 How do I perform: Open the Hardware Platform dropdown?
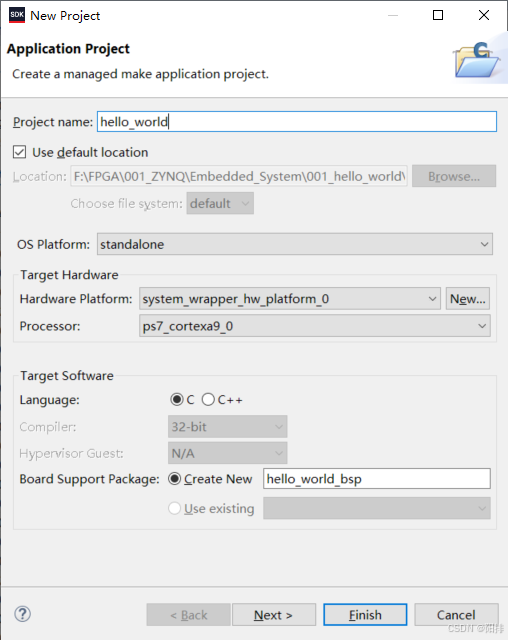pyautogui.click(x=290, y=299)
